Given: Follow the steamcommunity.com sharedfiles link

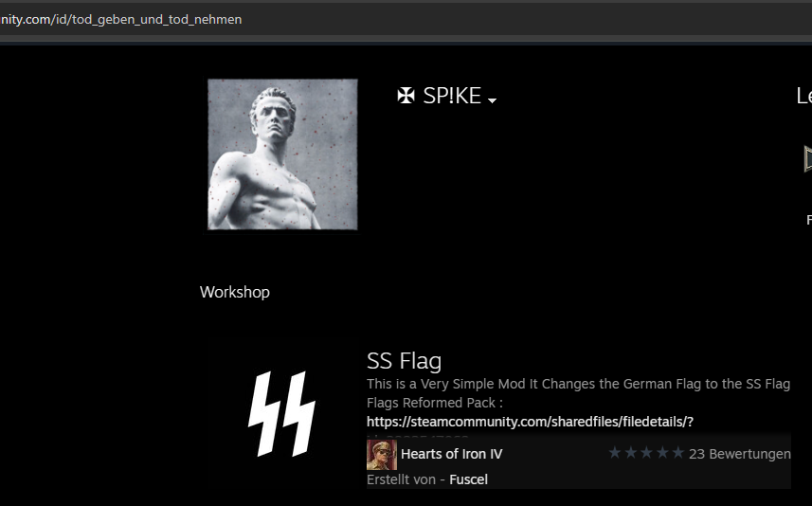Looking at the screenshot, I should (x=530, y=422).
